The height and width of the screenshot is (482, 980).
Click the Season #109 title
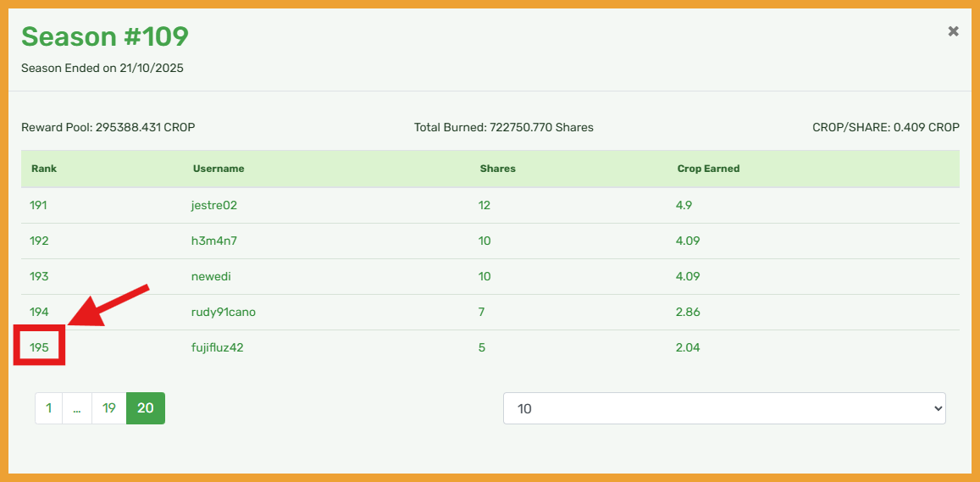tap(105, 36)
